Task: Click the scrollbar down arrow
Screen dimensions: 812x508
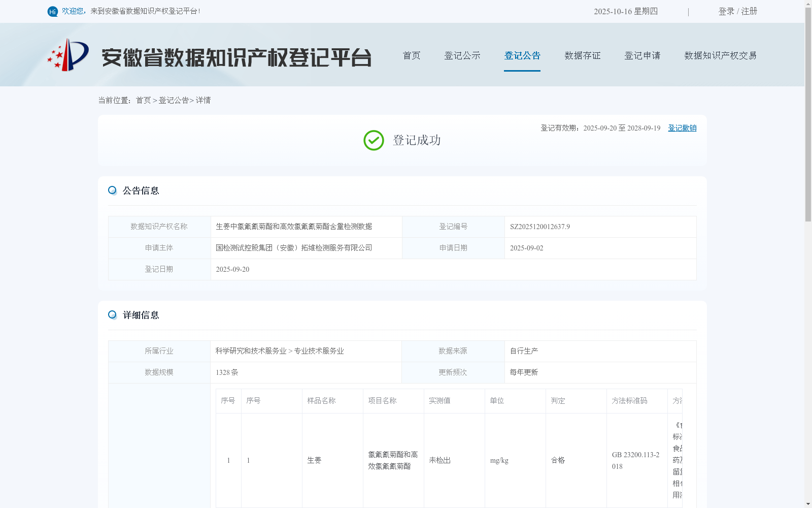Action: [x=808, y=504]
